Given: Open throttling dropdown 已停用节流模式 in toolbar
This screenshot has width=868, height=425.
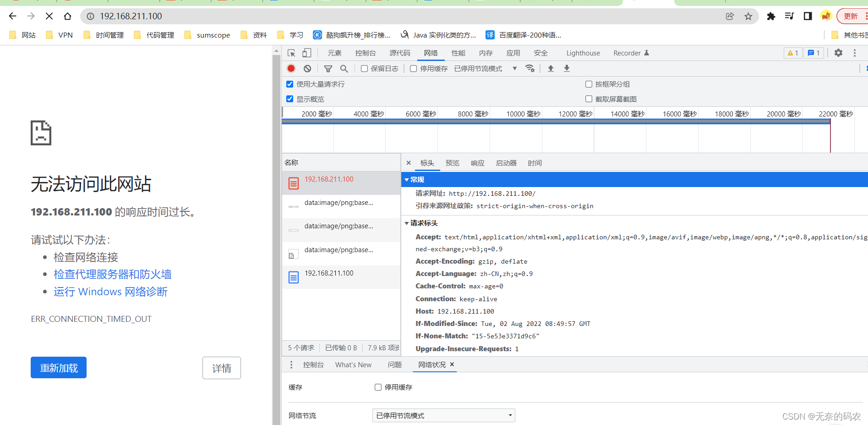Looking at the screenshot, I should click(x=486, y=69).
